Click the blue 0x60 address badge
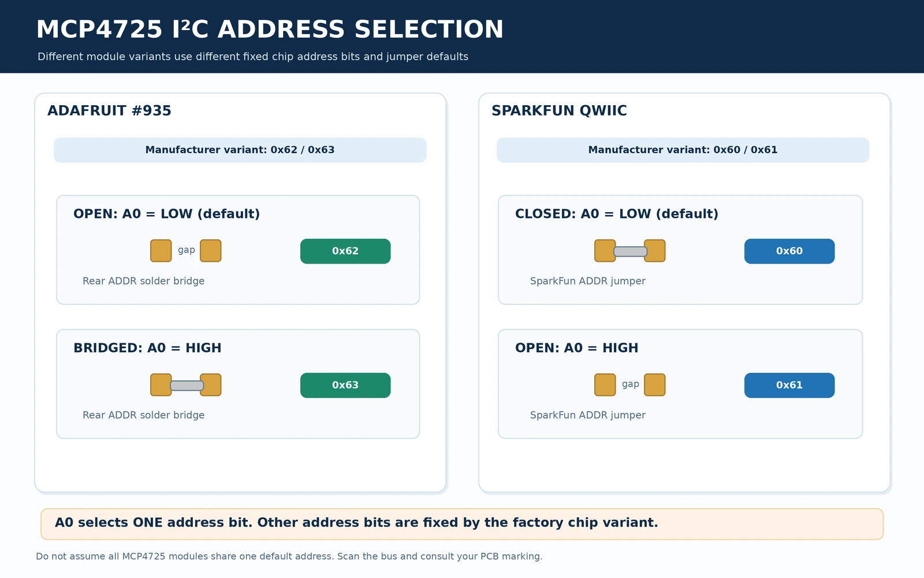This screenshot has width=924, height=578. click(789, 251)
